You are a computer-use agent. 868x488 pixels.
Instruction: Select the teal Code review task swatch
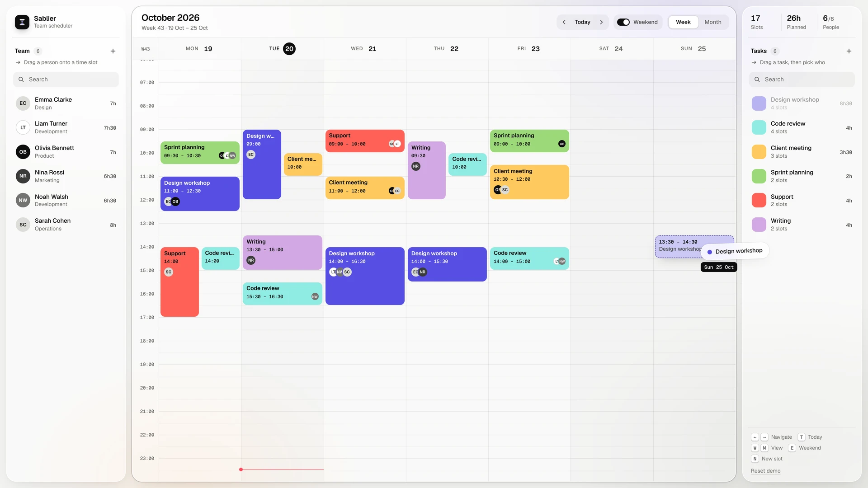[759, 128]
